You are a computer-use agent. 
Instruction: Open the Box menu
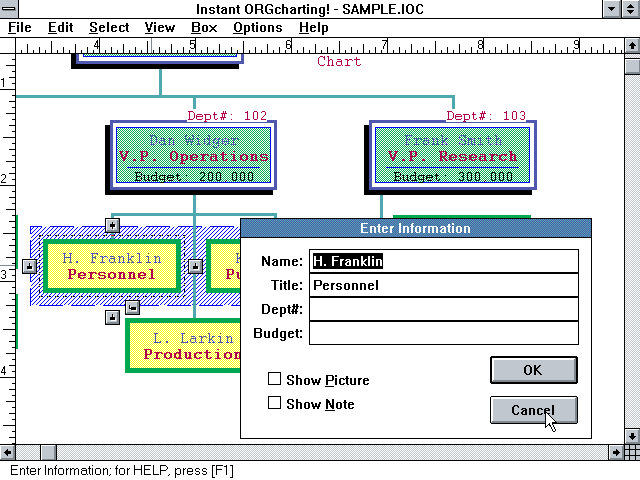click(204, 27)
